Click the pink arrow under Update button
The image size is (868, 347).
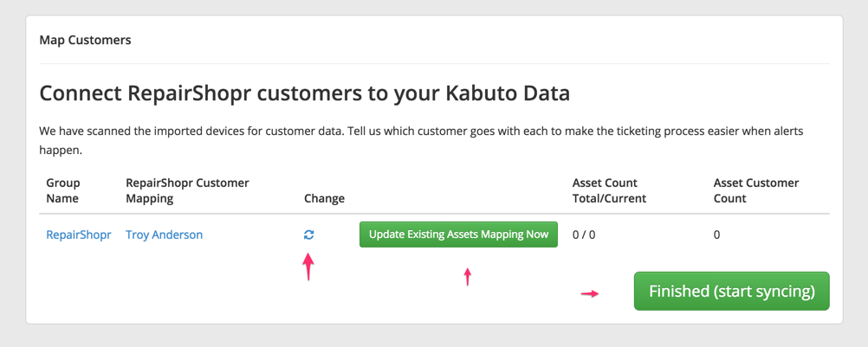point(468,276)
